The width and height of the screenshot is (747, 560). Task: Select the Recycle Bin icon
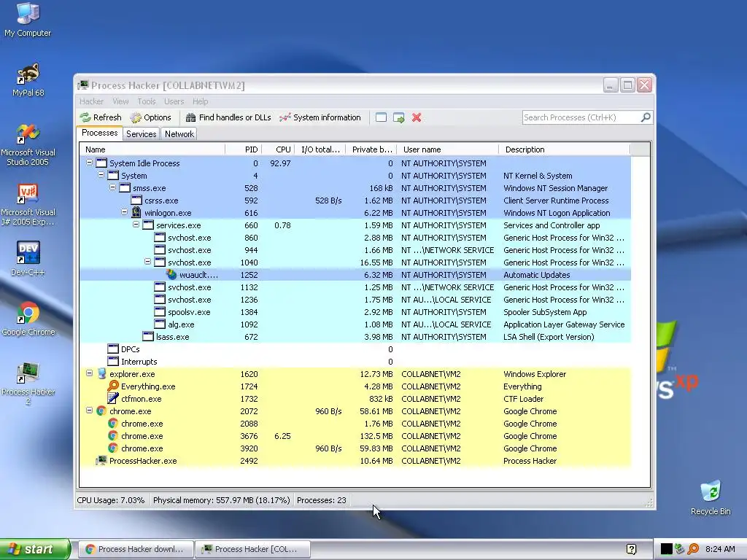[711, 497]
